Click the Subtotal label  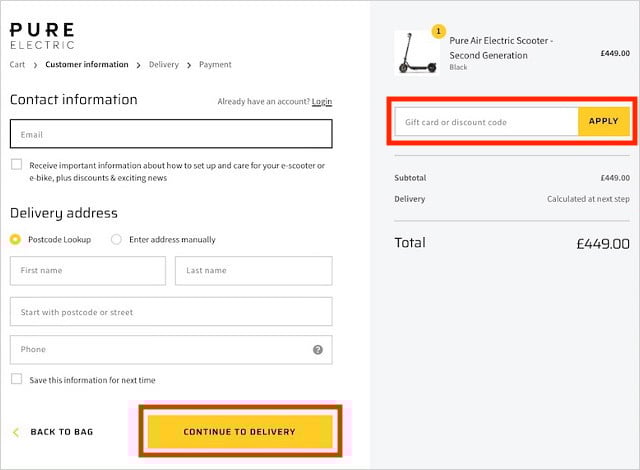(x=410, y=178)
